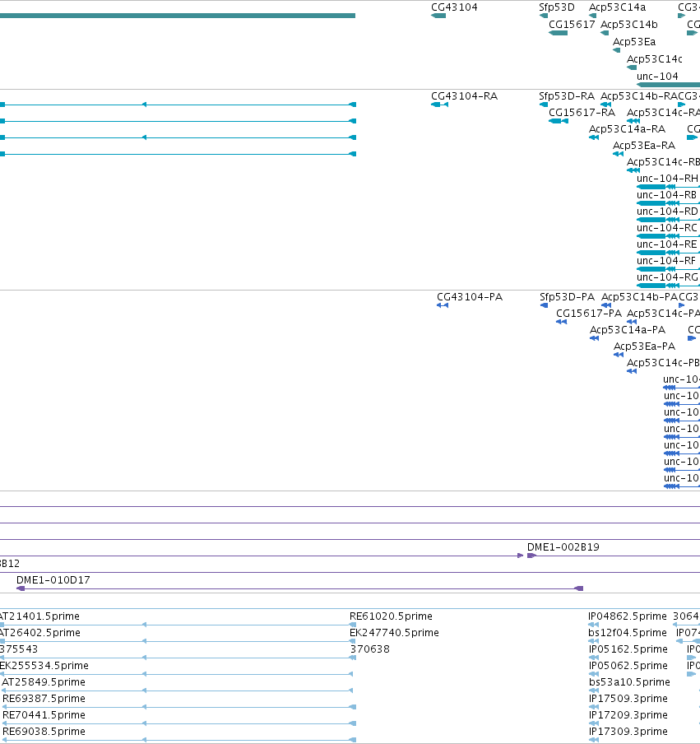The height and width of the screenshot is (744, 700).
Task: Select the DME1-002B19 BAC label
Action: click(x=563, y=547)
